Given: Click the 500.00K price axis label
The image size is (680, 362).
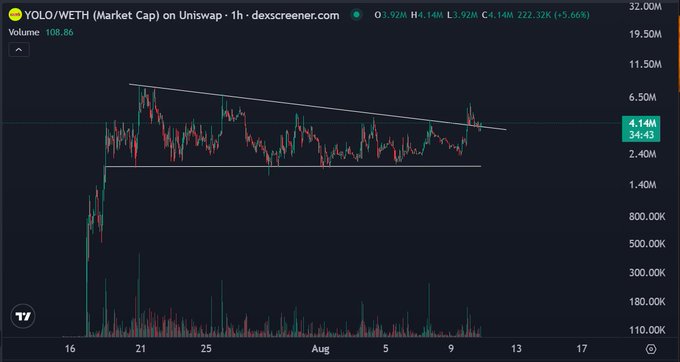Looking at the screenshot, I should [647, 244].
